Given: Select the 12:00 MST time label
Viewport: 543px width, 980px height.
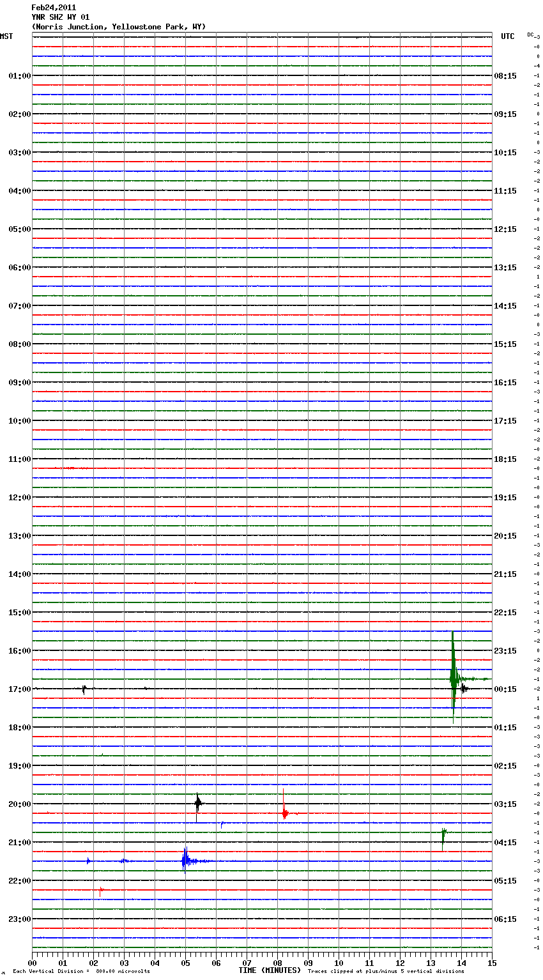Looking at the screenshot, I should tap(20, 498).
